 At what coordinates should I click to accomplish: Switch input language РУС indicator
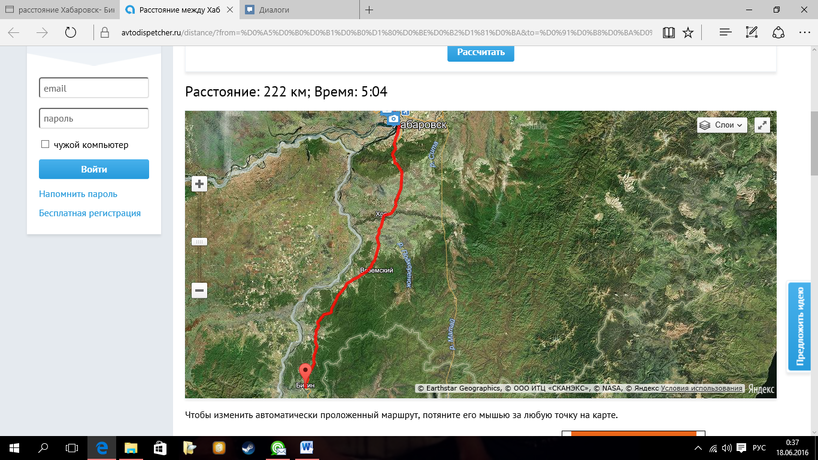759,449
